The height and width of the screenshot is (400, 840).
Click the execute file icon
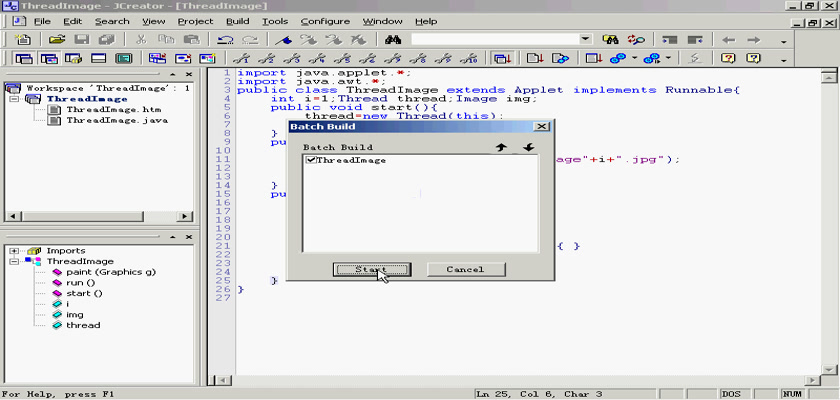pyautogui.click(x=560, y=58)
